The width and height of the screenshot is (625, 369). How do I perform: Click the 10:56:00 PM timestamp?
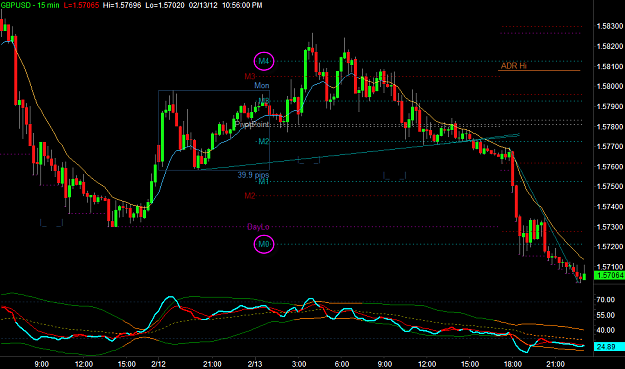242,5
